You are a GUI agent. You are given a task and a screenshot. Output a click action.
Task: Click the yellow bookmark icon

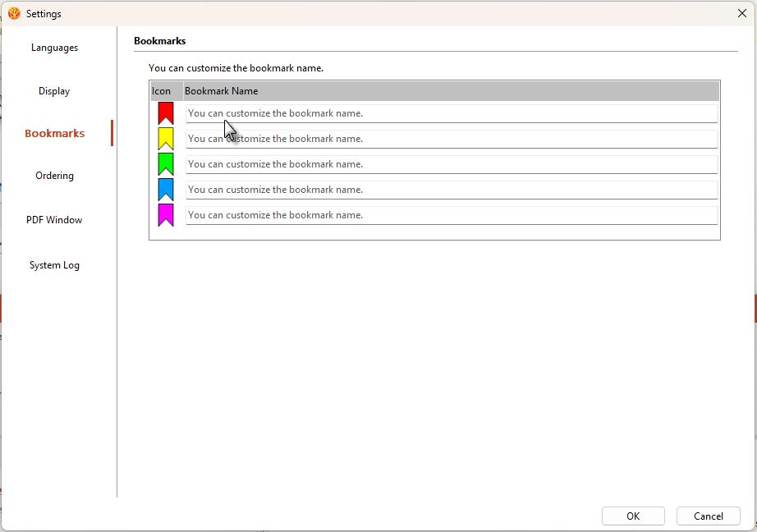tap(166, 139)
